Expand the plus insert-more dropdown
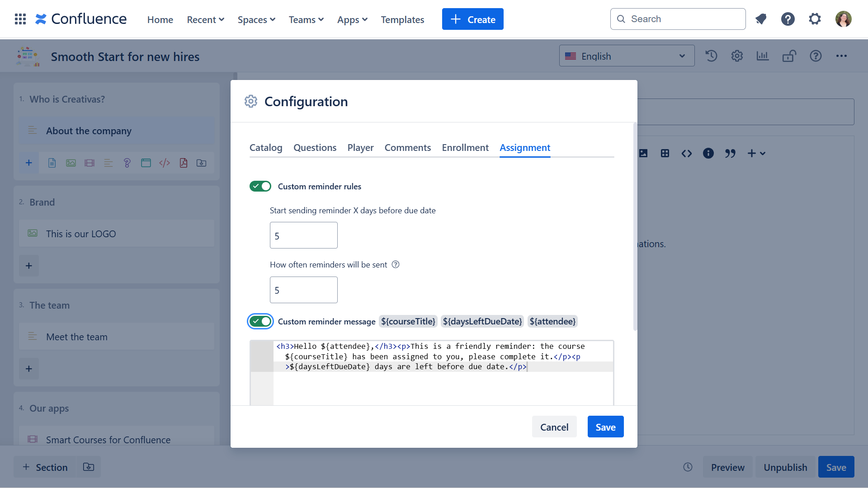This screenshot has height=488, width=868. (756, 154)
